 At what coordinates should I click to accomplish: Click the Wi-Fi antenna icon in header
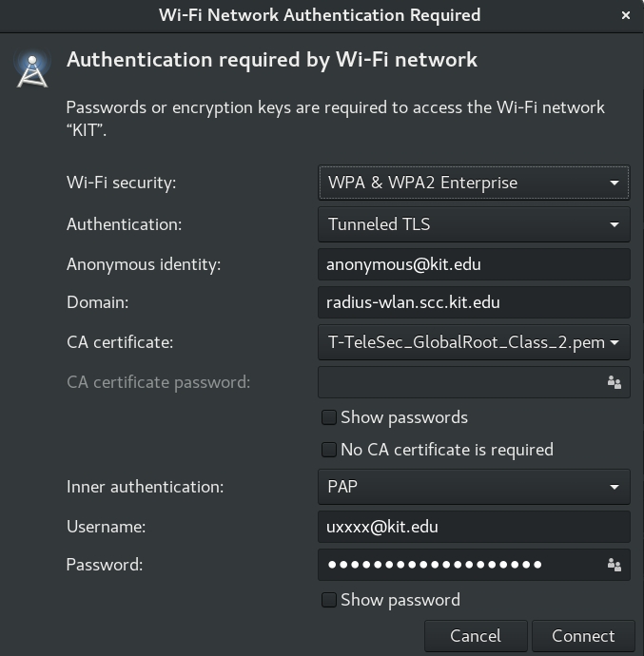tap(32, 71)
